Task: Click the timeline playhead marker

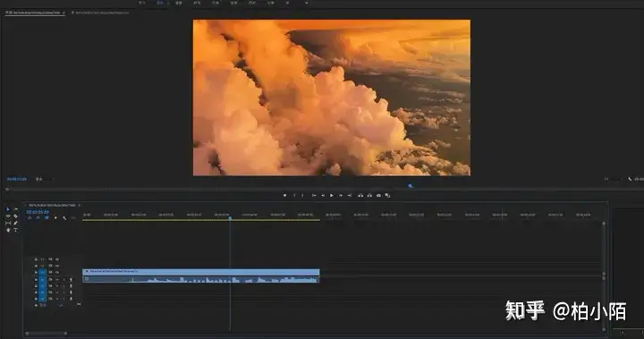Action: point(230,218)
